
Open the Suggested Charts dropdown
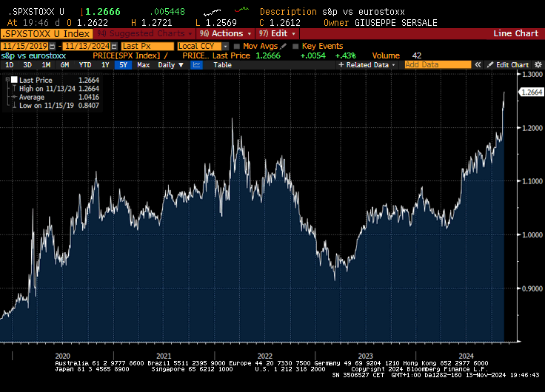click(x=144, y=34)
